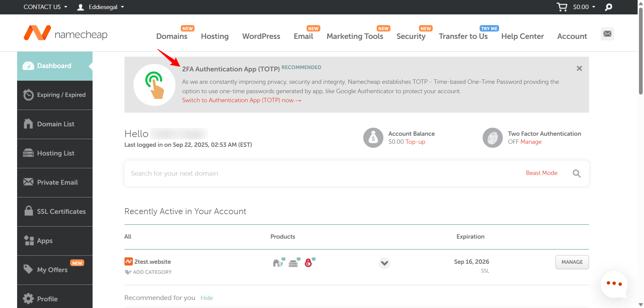The width and height of the screenshot is (644, 308).
Task: Click the 2FA Authentication App (TOTP) heading
Action: pos(231,69)
